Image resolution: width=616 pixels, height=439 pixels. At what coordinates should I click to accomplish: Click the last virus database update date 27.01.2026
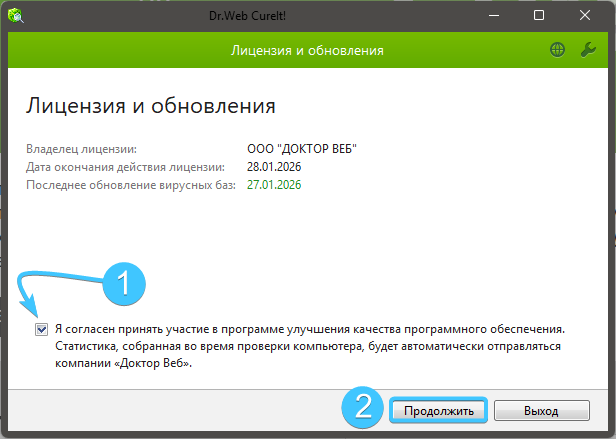273,185
